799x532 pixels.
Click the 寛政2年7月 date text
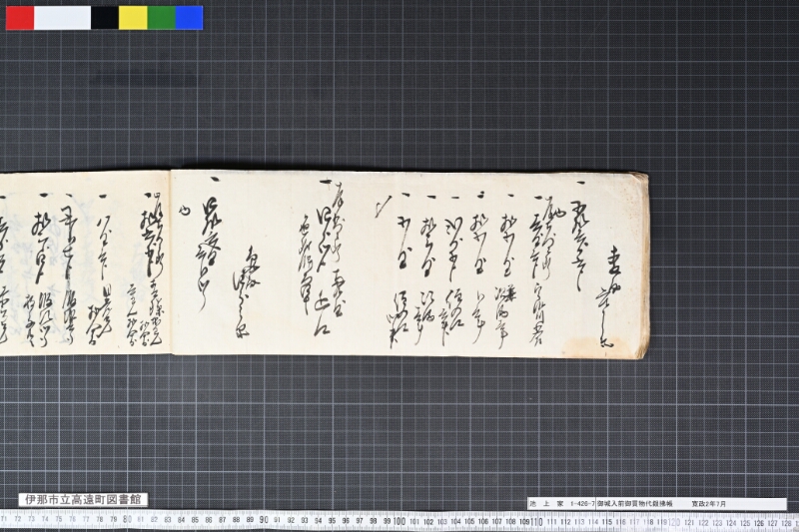[708, 503]
